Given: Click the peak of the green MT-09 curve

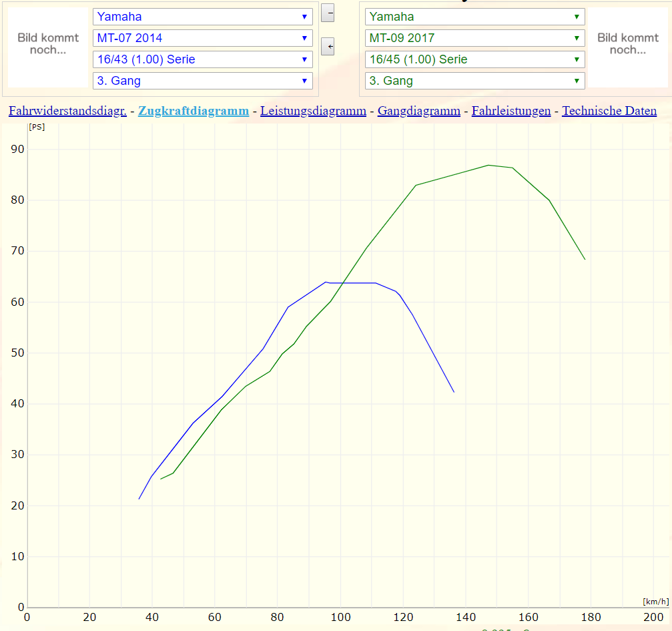Looking at the screenshot, I should (488, 165).
